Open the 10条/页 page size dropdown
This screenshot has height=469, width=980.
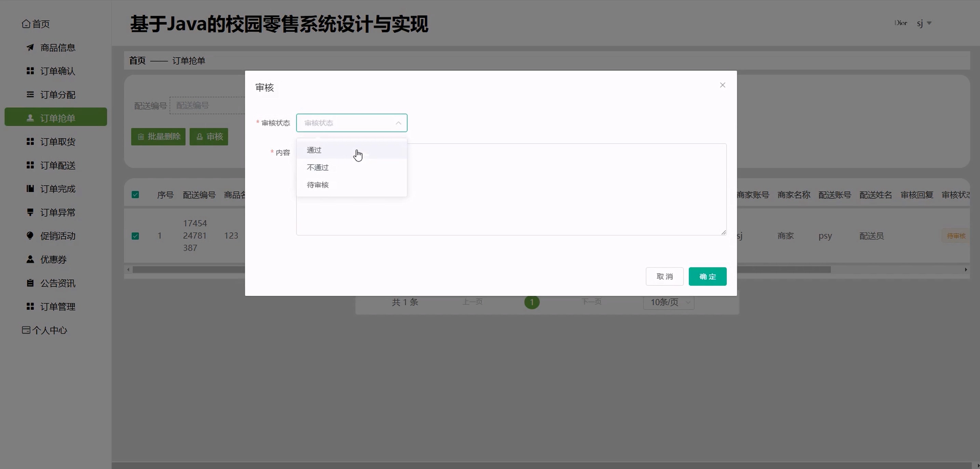668,302
